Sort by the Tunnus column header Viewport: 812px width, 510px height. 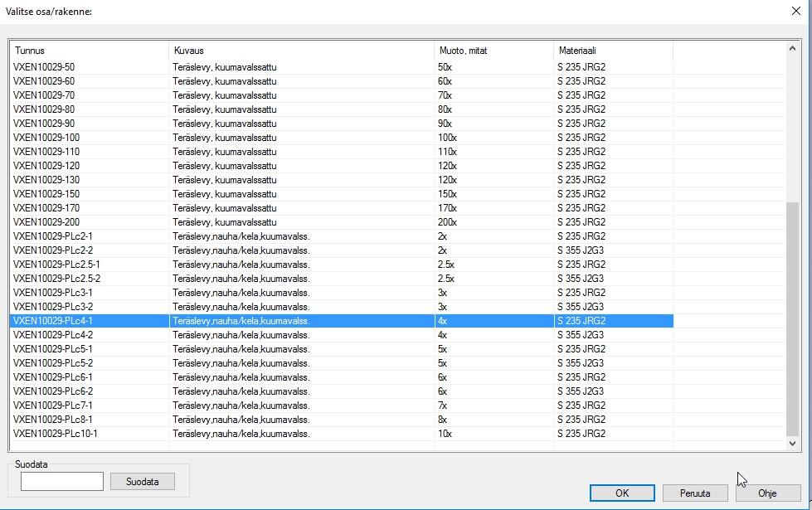pyautogui.click(x=89, y=51)
